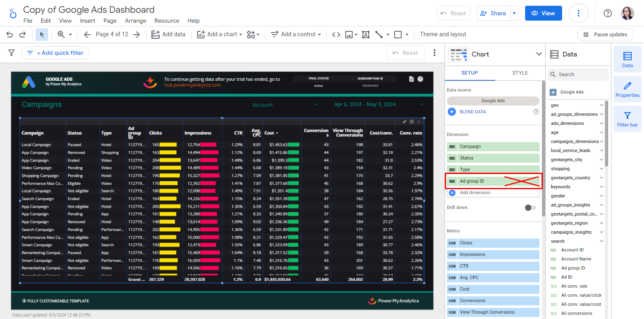The width and height of the screenshot is (644, 319).
Task: Click the blue View button
Action: pyautogui.click(x=543, y=13)
